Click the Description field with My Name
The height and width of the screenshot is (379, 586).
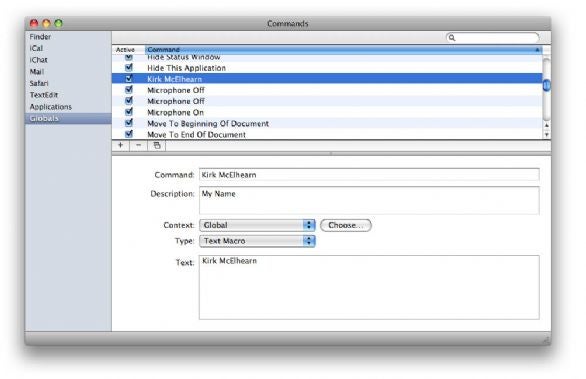(369, 200)
